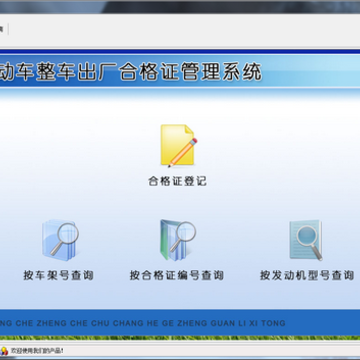The image size is (360, 360).
Task: Click the 欢迎使用我们的产品 status bar text
Action: 37,351
